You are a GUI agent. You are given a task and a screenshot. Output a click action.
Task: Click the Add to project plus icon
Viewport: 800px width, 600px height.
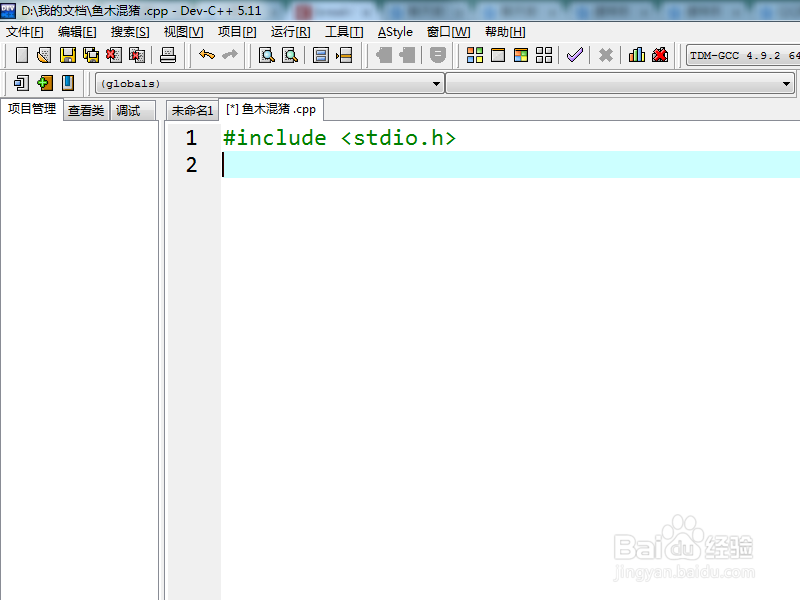point(45,83)
